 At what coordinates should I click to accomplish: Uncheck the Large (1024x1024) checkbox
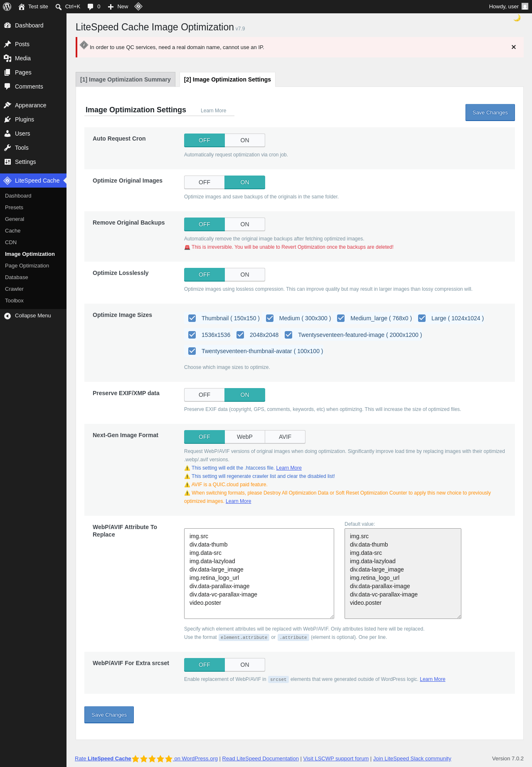pos(422,318)
